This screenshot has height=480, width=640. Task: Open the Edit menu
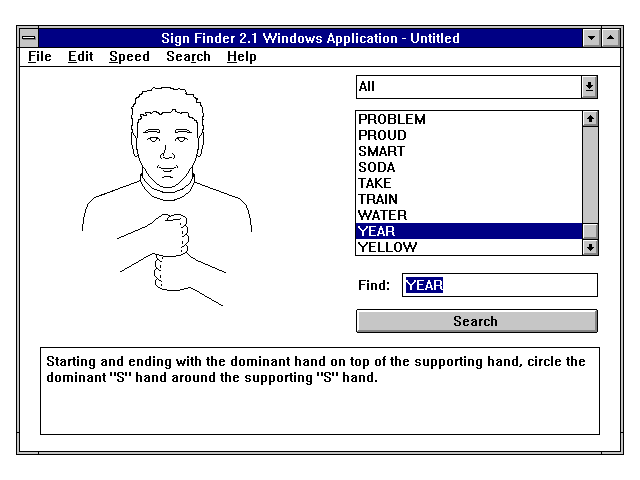[x=80, y=57]
